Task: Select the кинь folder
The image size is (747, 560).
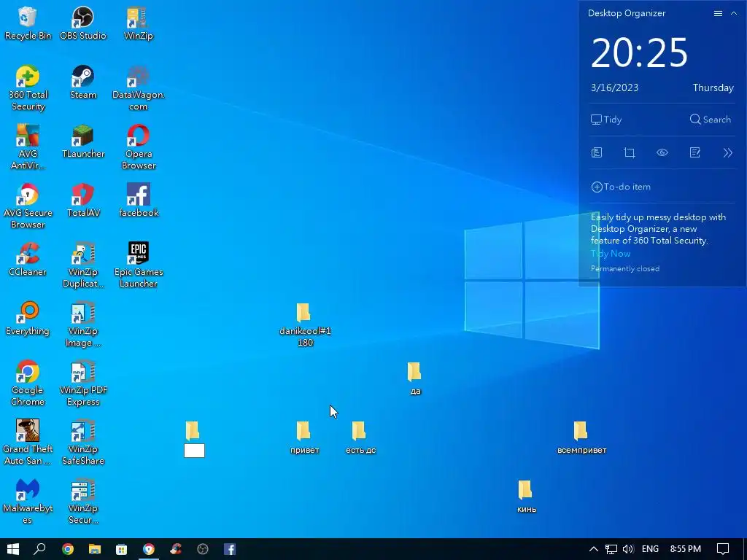Action: coord(526,496)
